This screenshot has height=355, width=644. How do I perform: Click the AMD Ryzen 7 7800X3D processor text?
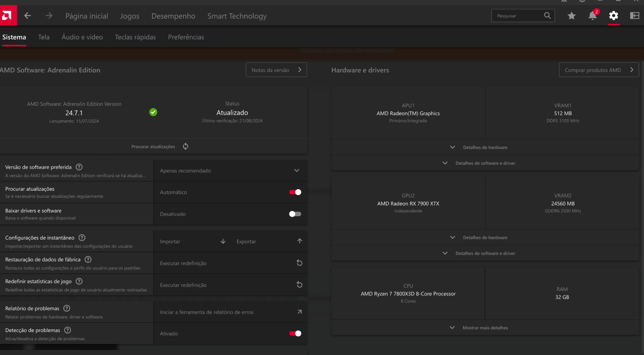pyautogui.click(x=408, y=294)
